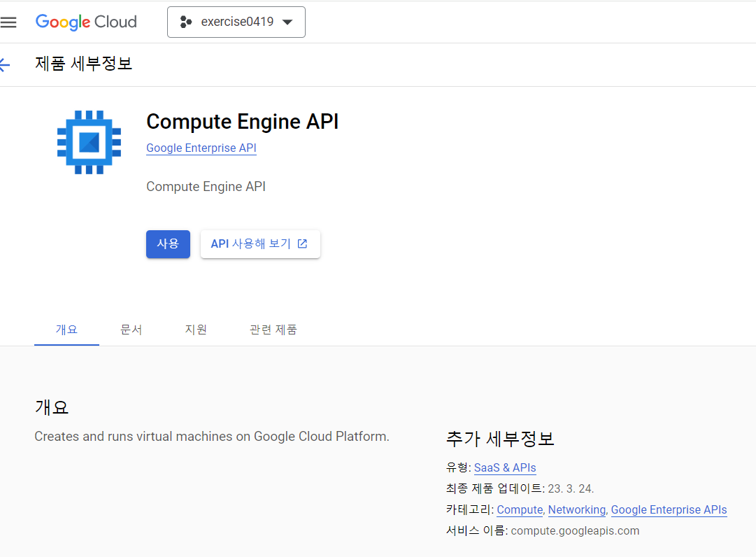Open the hamburger navigation menu
Viewport: 756px width, 557px height.
pyautogui.click(x=8, y=22)
